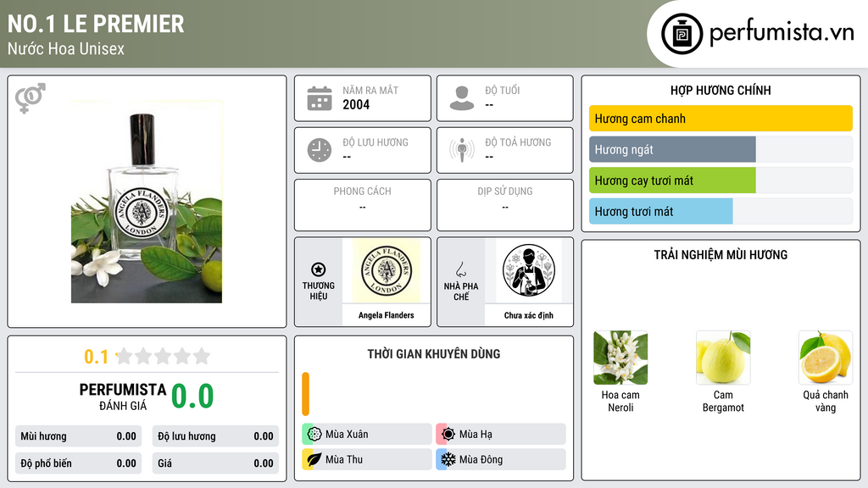The width and height of the screenshot is (868, 488).
Task: Select the Mùa Xuân season button
Action: tap(367, 435)
